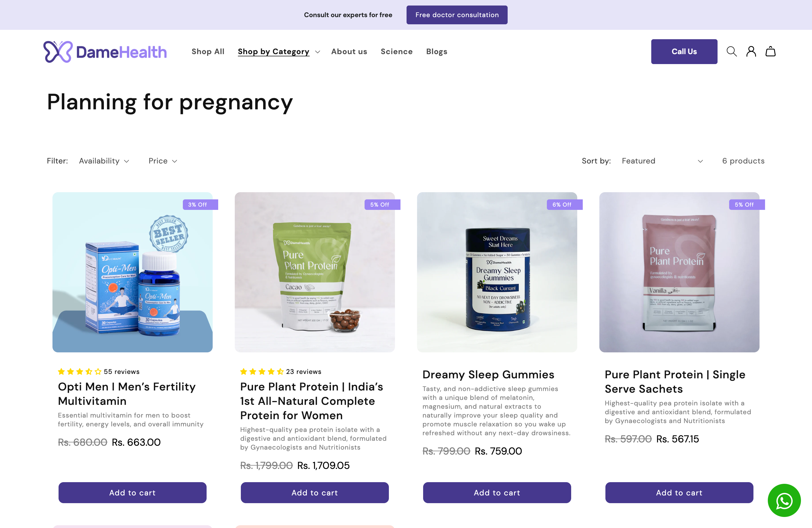Click the Free doctor consultation button
Image resolution: width=812 pixels, height=528 pixels.
point(457,15)
